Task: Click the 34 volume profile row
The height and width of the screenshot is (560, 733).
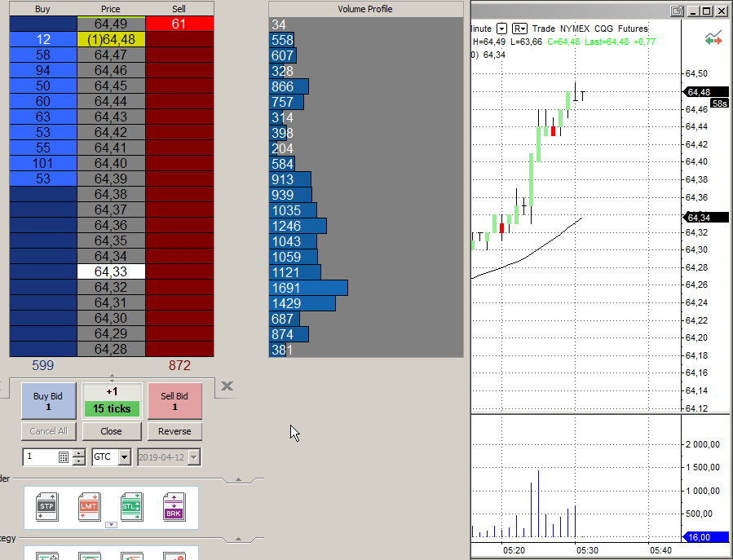Action: coord(366,24)
